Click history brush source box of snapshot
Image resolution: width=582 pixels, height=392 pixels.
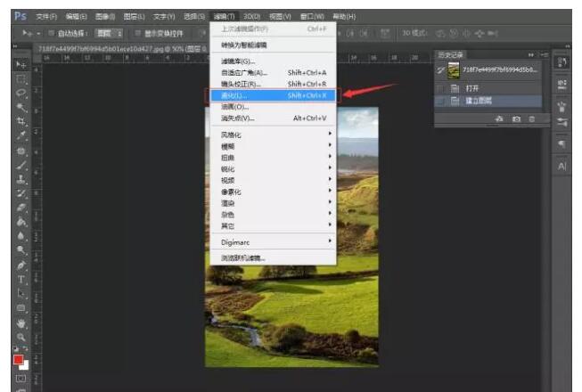click(440, 69)
